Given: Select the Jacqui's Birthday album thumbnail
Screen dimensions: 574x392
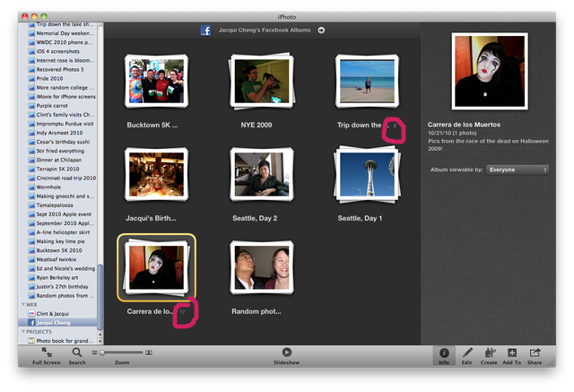Looking at the screenshot, I should coord(156,175).
